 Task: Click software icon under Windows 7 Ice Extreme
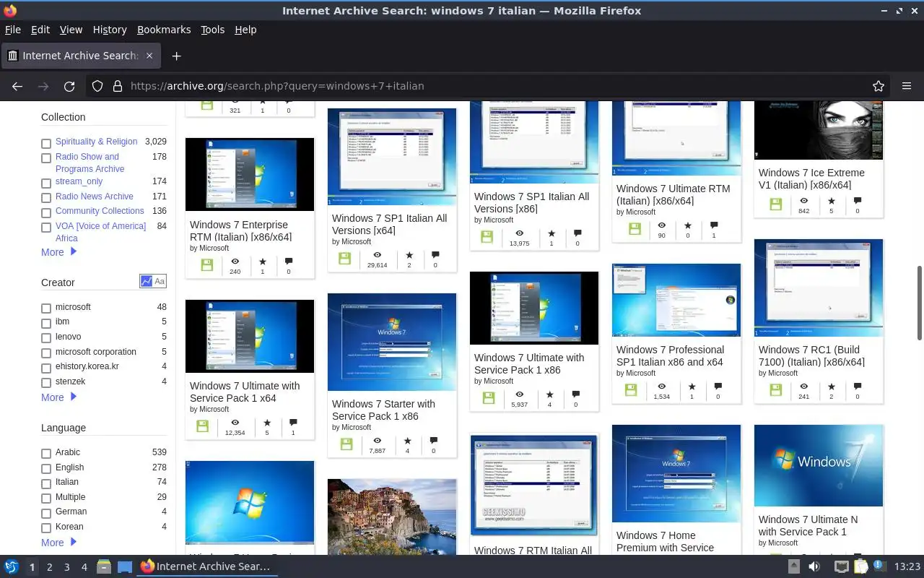click(x=775, y=204)
